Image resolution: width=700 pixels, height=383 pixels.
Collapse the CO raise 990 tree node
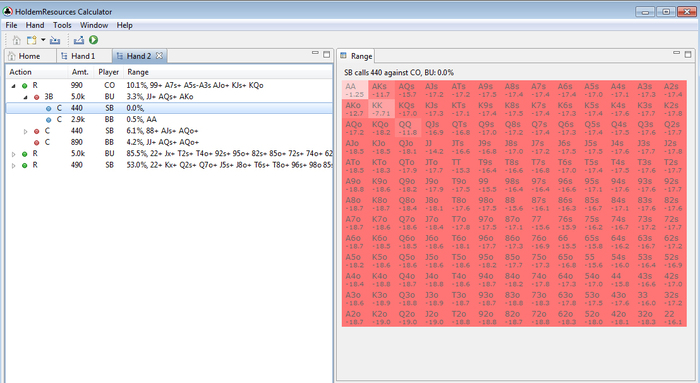coord(14,86)
